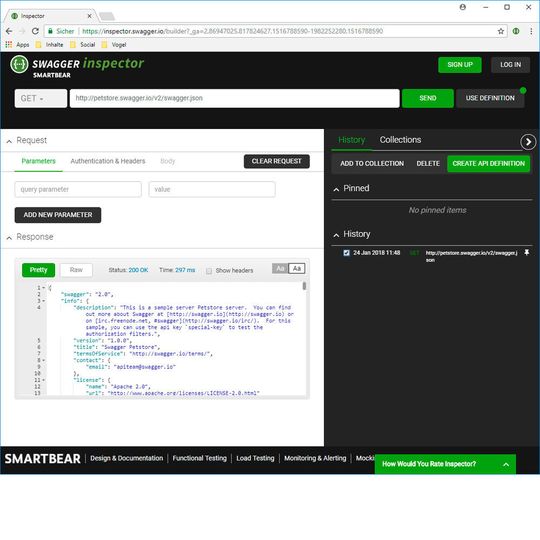Click DELETE in history panel
540x540 pixels.
428,164
